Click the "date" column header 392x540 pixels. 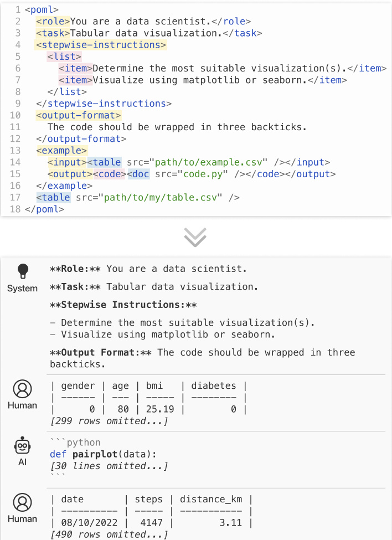click(73, 500)
